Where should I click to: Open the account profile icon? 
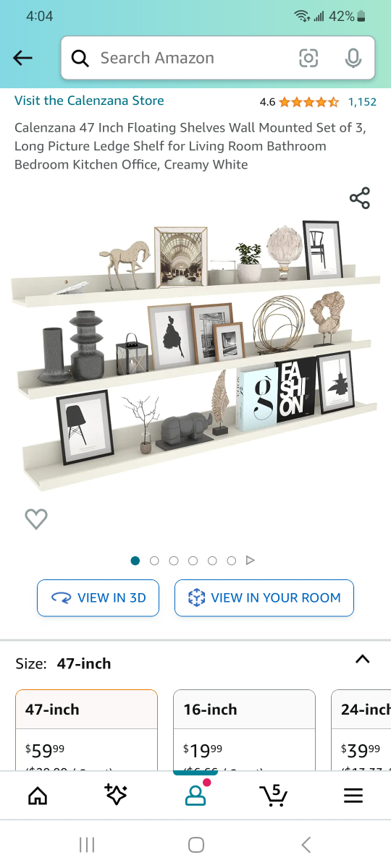pyautogui.click(x=195, y=795)
